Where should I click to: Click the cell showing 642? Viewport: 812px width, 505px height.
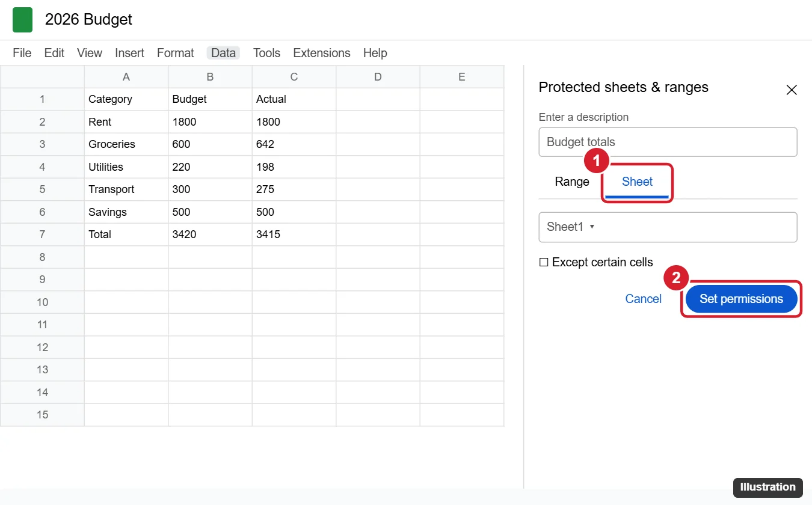pos(294,144)
